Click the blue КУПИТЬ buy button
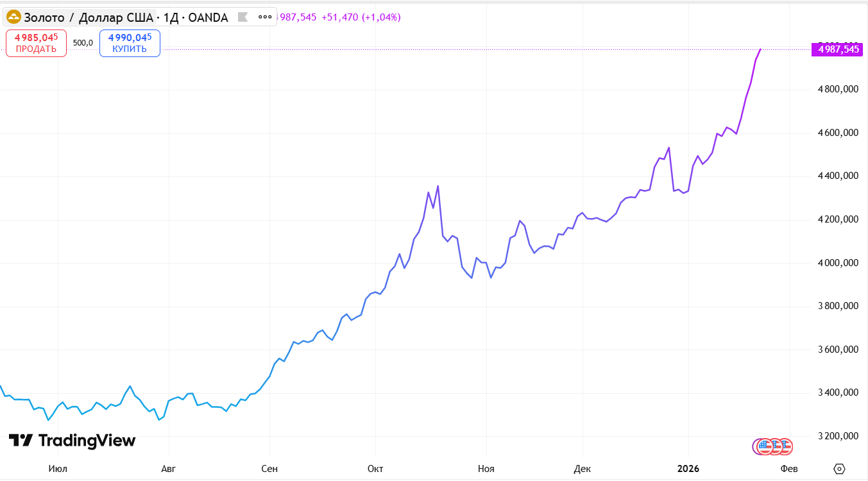 130,44
